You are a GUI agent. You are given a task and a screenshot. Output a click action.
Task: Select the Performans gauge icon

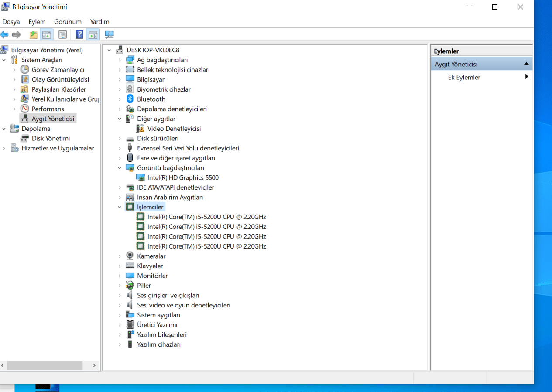click(x=25, y=109)
